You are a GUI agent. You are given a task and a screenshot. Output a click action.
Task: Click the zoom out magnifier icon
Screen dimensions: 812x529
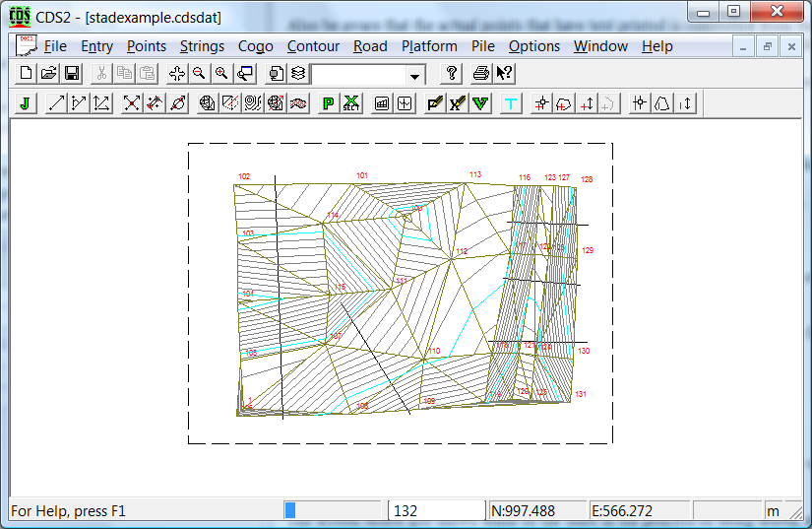[199, 74]
